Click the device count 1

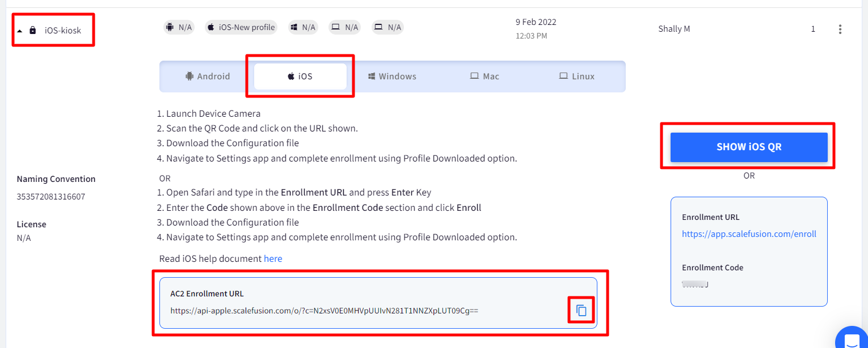click(813, 29)
